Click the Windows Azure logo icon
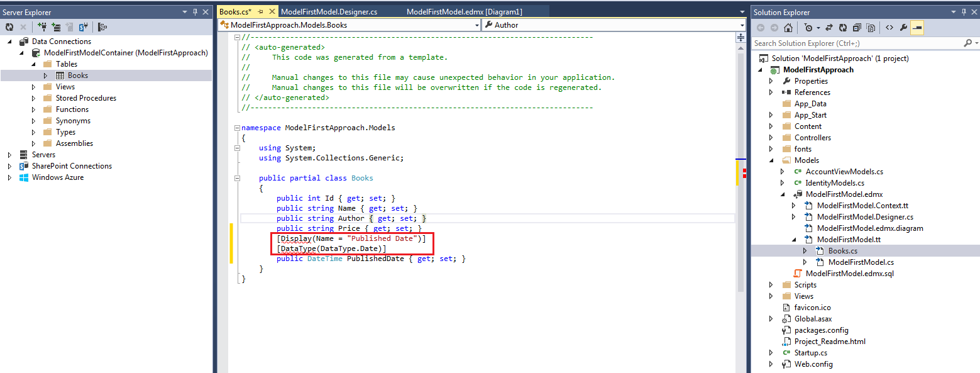980x373 pixels. (x=24, y=177)
